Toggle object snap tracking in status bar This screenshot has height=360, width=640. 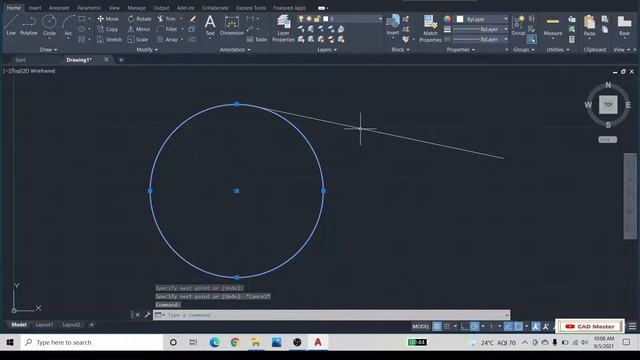(x=508, y=326)
